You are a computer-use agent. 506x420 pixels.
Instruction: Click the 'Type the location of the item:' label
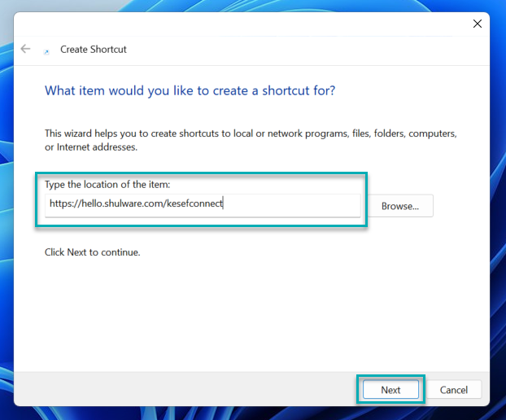[107, 185]
